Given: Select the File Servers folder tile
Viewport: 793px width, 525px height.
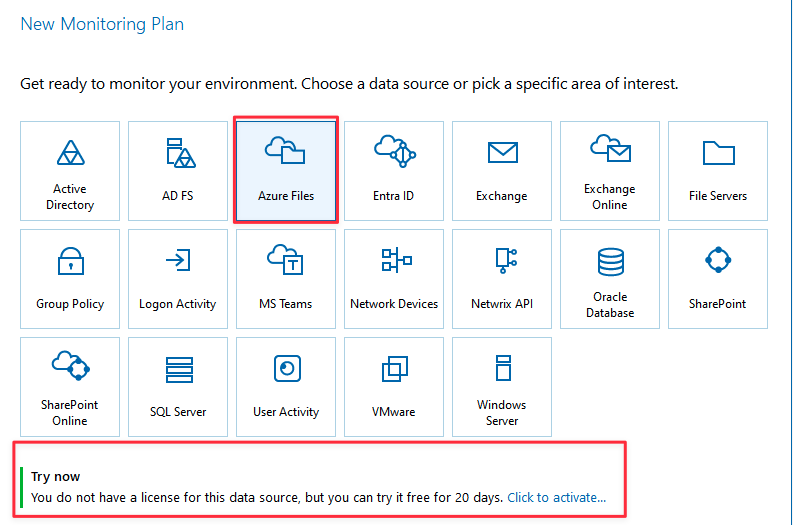Looking at the screenshot, I should tap(718, 171).
